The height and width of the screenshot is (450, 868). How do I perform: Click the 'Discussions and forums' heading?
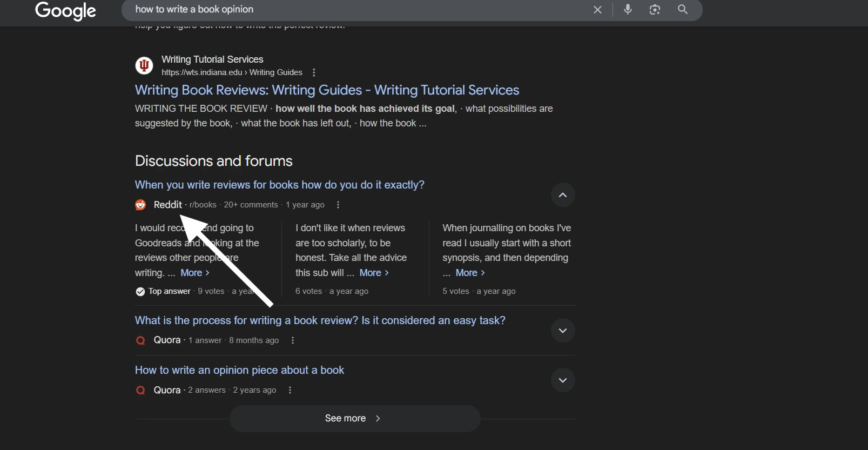(x=213, y=161)
